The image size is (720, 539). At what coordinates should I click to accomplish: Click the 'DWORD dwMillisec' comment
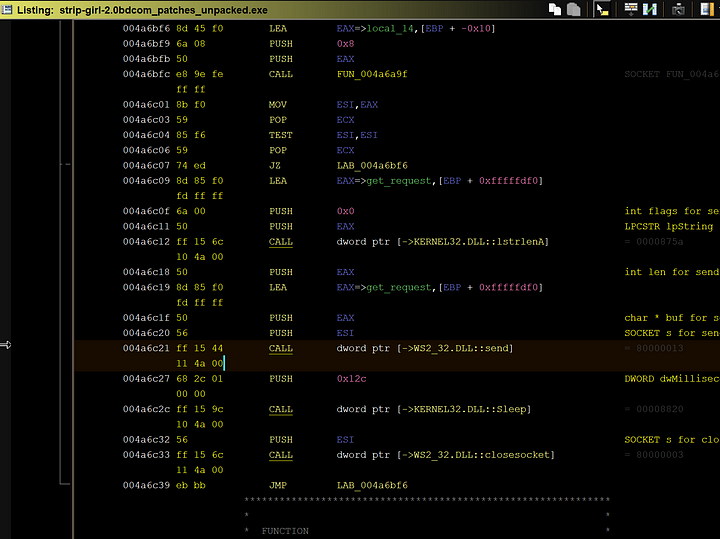click(672, 379)
